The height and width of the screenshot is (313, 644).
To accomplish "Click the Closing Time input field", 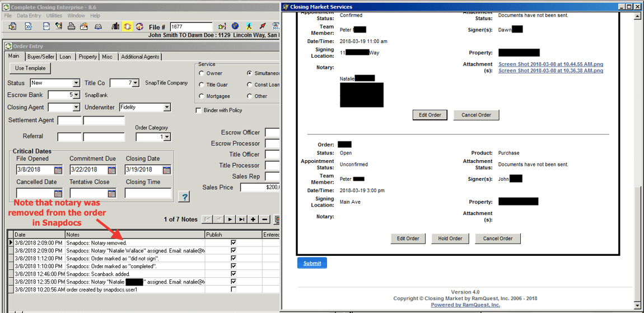I will pyautogui.click(x=148, y=193).
